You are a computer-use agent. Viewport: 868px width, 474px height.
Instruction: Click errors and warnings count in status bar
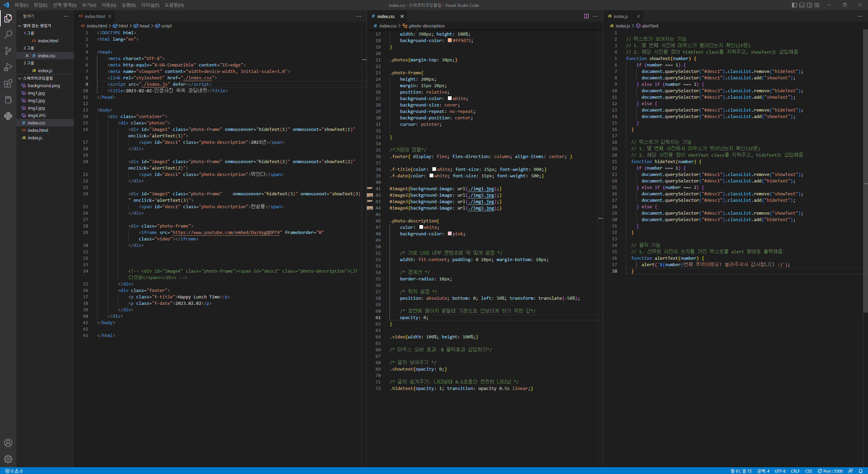point(14,471)
